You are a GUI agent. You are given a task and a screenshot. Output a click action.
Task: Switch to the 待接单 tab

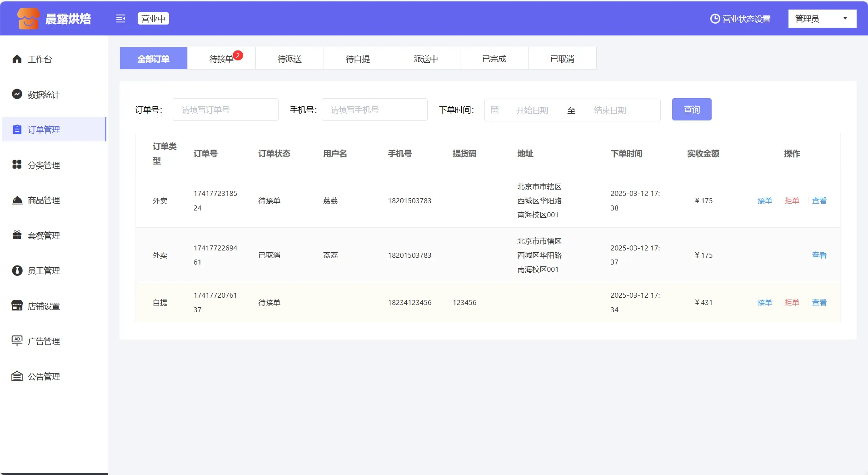[221, 59]
